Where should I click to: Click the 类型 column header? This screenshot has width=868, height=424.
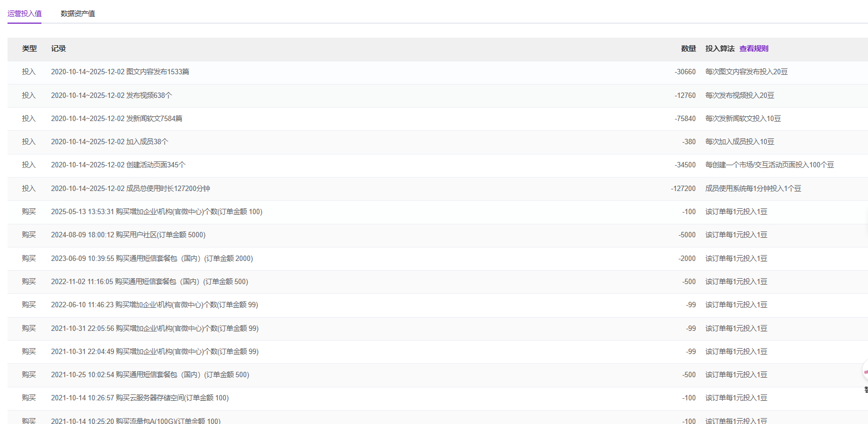[x=29, y=48]
